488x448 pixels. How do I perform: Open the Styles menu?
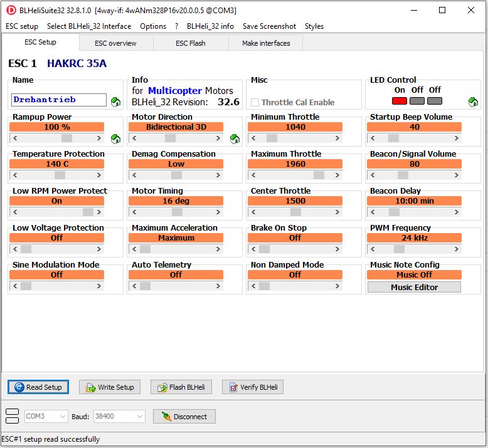[x=314, y=26]
